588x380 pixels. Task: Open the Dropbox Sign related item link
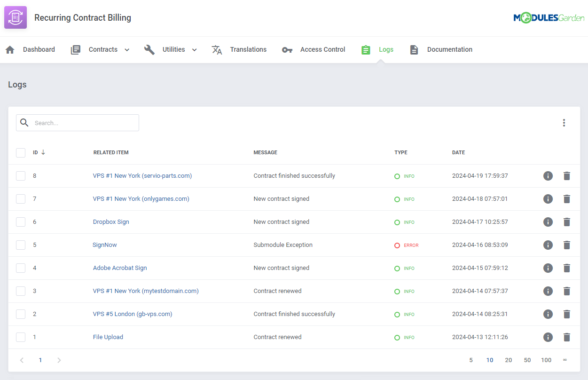[111, 222]
